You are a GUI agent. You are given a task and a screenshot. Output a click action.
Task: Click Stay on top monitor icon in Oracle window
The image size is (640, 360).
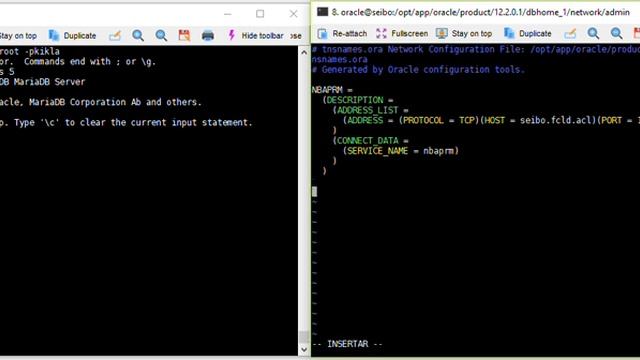pyautogui.click(x=442, y=33)
